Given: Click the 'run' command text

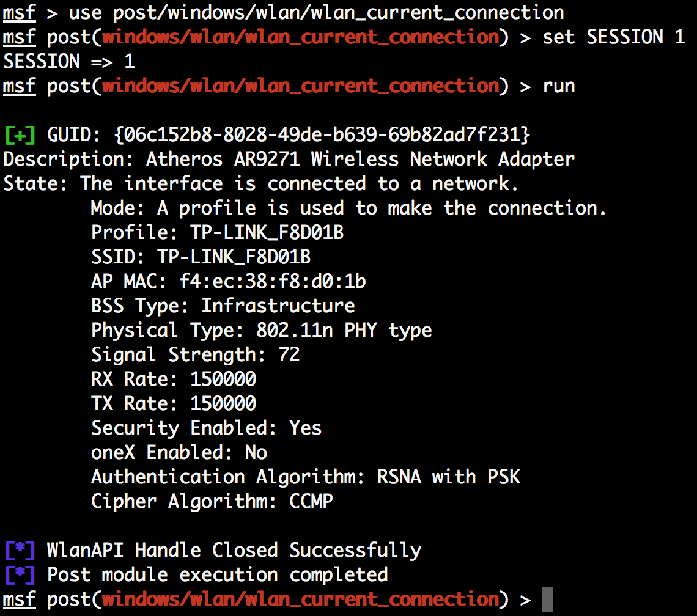Looking at the screenshot, I should click(559, 86).
